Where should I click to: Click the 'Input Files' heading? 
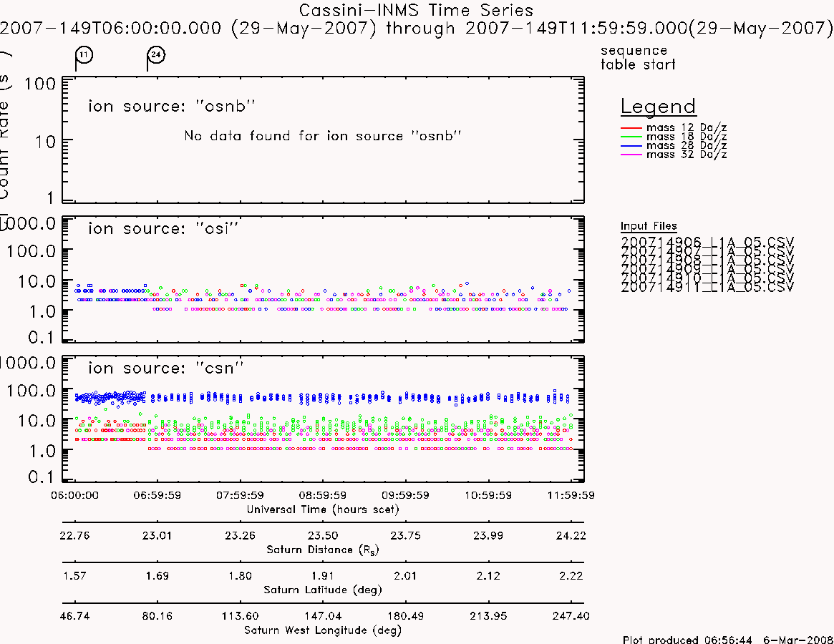click(649, 226)
